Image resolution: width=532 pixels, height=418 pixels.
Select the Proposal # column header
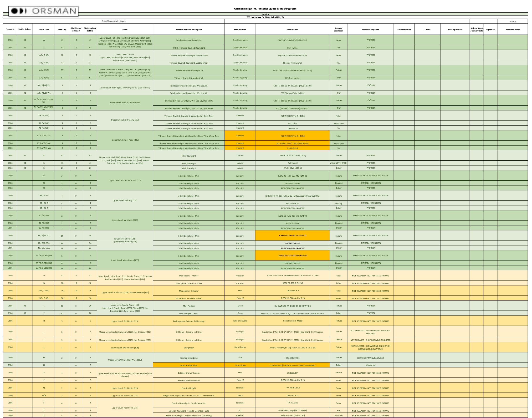click(10, 29)
